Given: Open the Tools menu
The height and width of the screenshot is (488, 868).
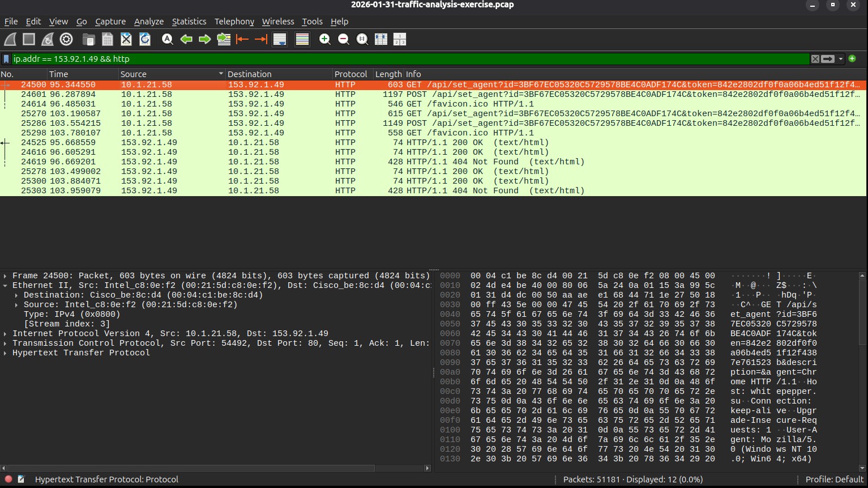Looking at the screenshot, I should coord(312,22).
